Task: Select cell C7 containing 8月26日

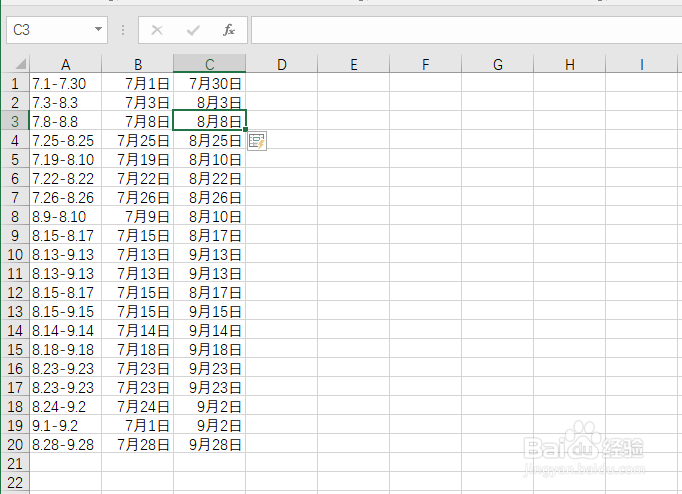Action: (x=210, y=197)
